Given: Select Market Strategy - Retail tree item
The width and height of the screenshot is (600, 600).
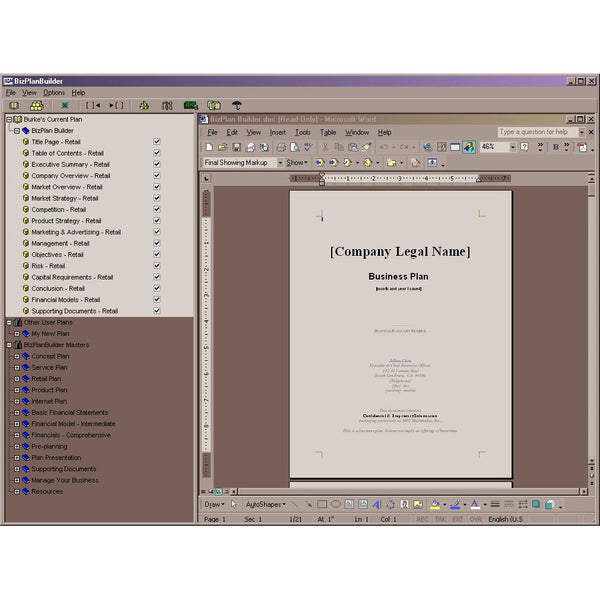Looking at the screenshot, I should (65, 198).
